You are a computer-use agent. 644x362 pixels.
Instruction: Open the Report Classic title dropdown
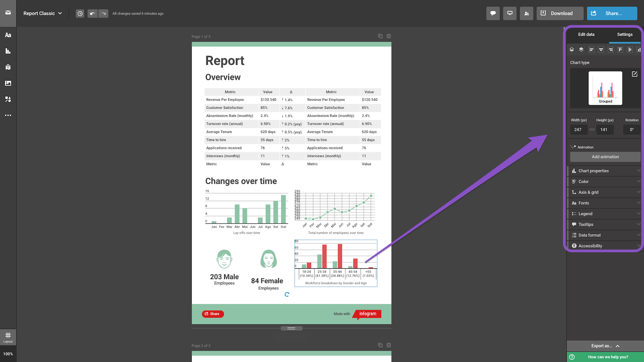pyautogui.click(x=42, y=14)
